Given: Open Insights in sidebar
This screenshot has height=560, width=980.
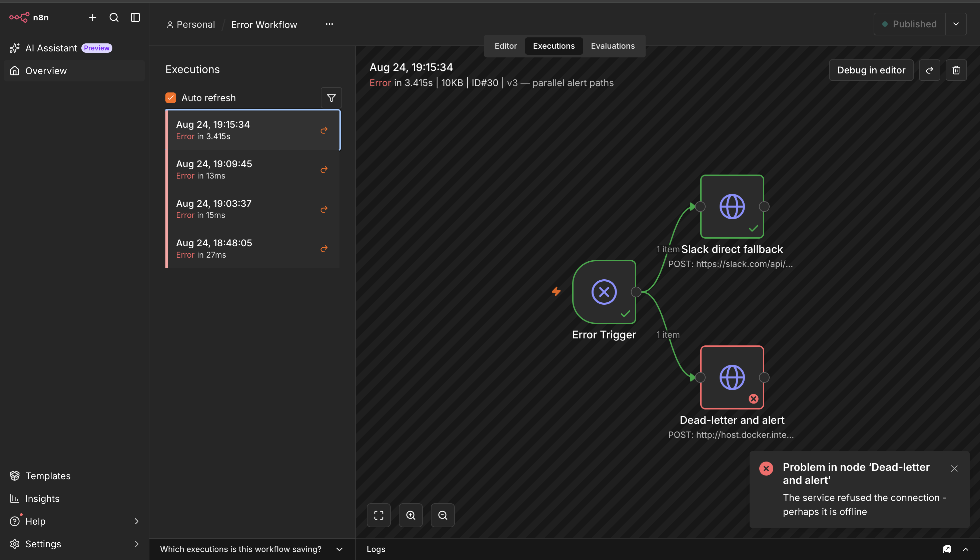Looking at the screenshot, I should coord(74,499).
